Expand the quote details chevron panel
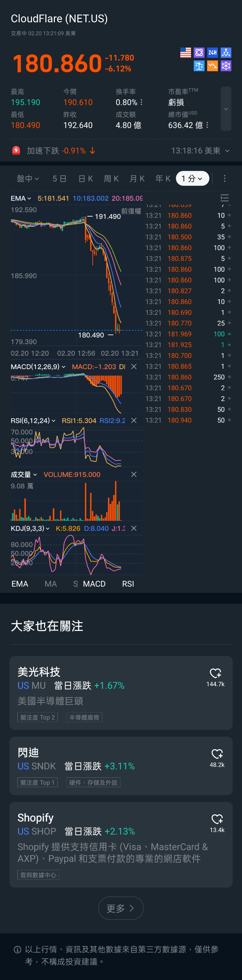This screenshot has width=242, height=980. point(226,109)
